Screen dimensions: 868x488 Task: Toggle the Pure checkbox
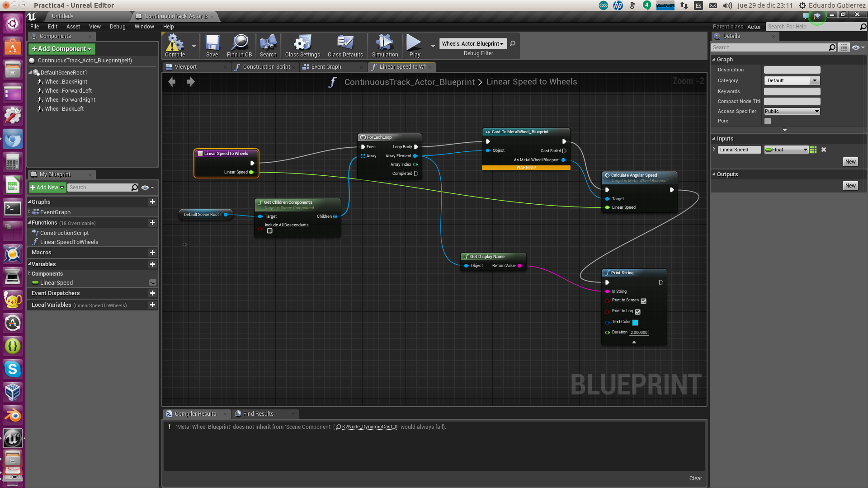pos(767,121)
